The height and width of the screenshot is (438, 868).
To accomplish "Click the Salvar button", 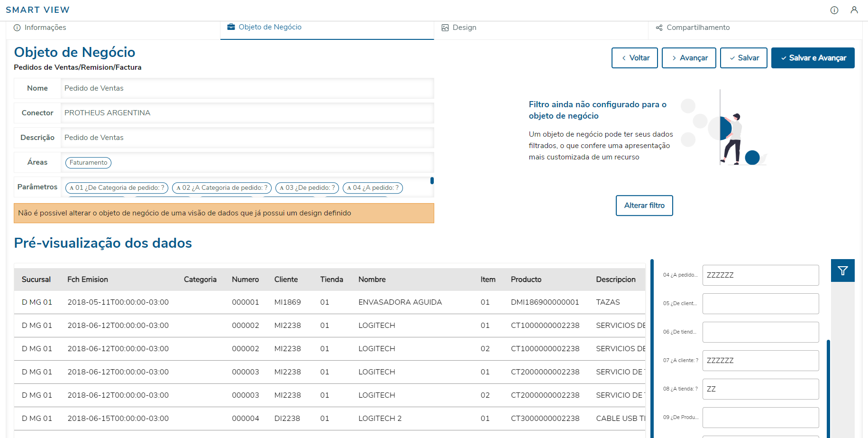I will tap(743, 58).
